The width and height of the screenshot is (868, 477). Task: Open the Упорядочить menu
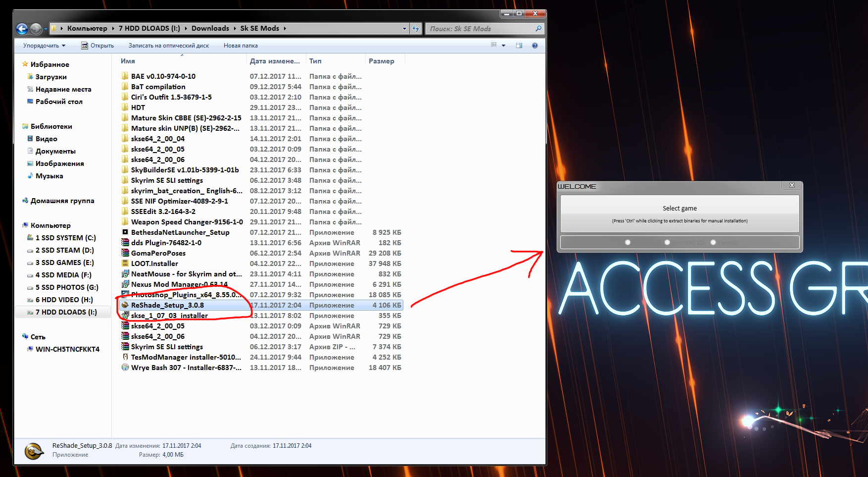pos(44,46)
